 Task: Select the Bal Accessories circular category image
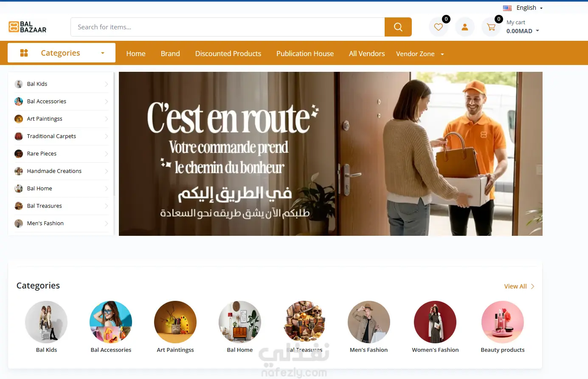[111, 322]
